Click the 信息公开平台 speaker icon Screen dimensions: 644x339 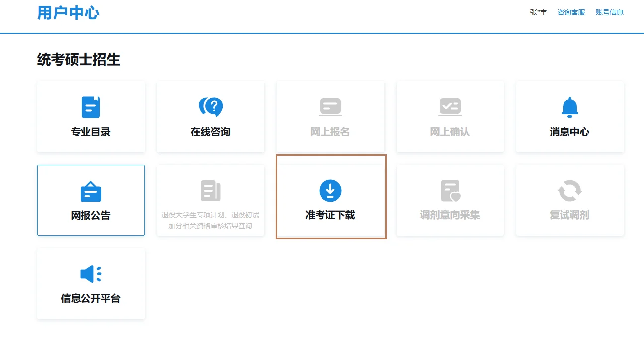point(90,272)
